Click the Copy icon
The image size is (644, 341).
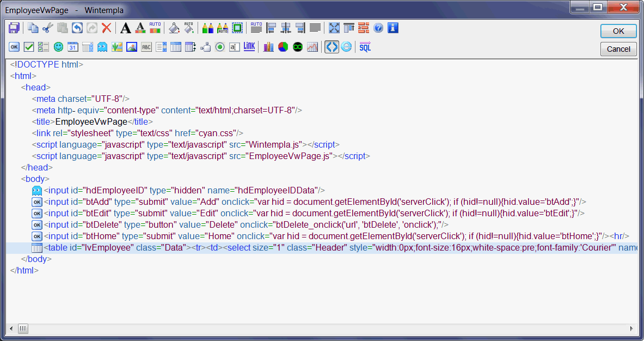click(33, 28)
